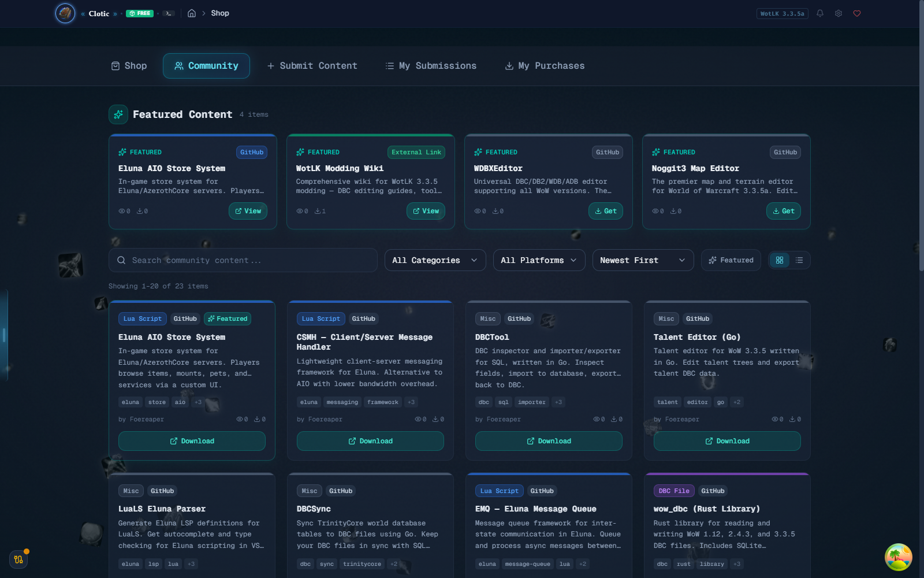Click the heart favorites icon
The width and height of the screenshot is (924, 578).
click(857, 13)
